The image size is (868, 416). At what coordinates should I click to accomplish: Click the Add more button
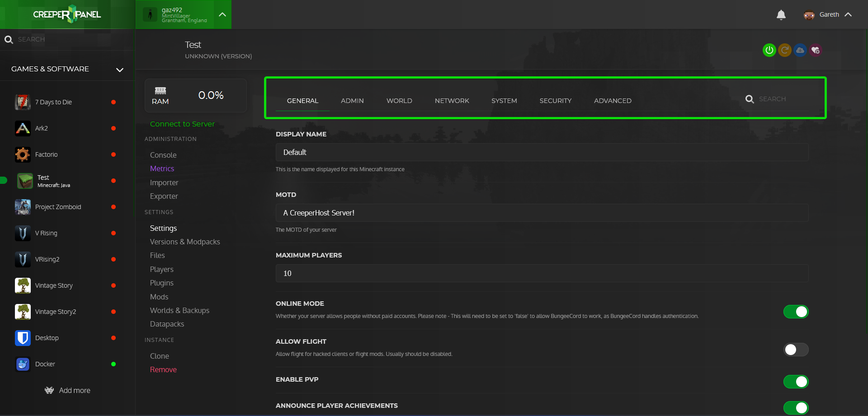click(68, 390)
